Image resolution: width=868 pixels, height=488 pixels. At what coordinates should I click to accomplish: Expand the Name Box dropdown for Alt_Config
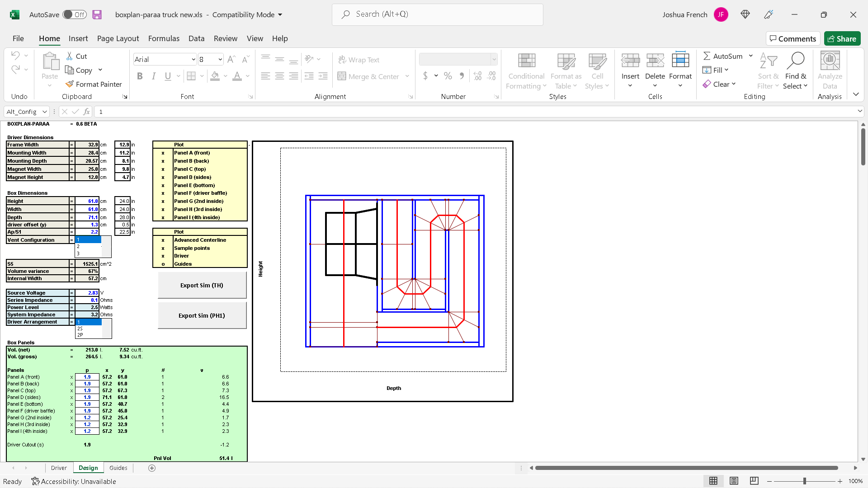coord(44,112)
